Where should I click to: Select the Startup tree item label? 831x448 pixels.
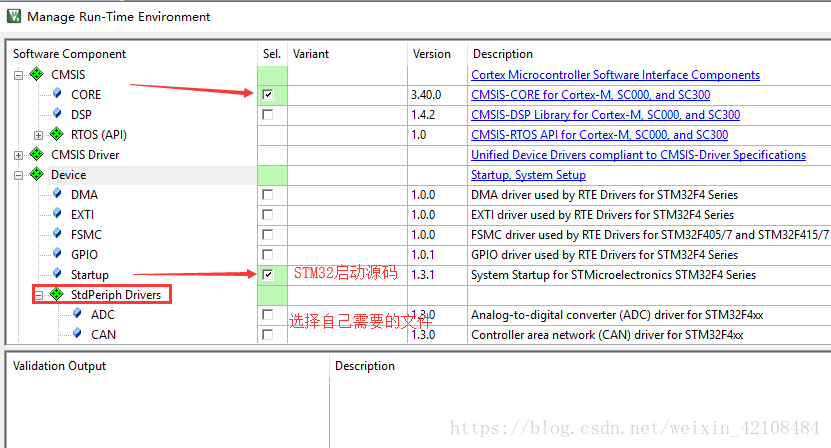[x=90, y=275]
